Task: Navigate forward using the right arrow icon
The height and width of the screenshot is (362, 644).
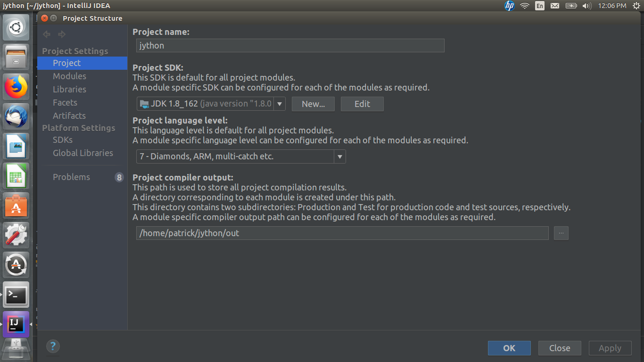Action: pos(61,34)
